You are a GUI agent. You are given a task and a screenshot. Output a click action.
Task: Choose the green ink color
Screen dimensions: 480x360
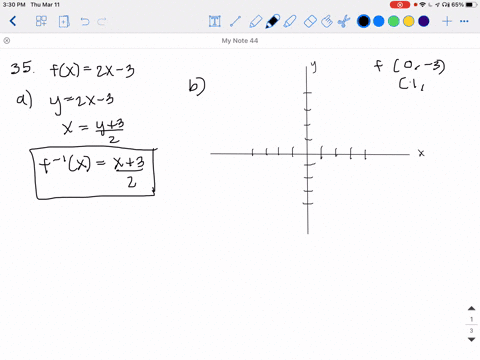pyautogui.click(x=394, y=21)
